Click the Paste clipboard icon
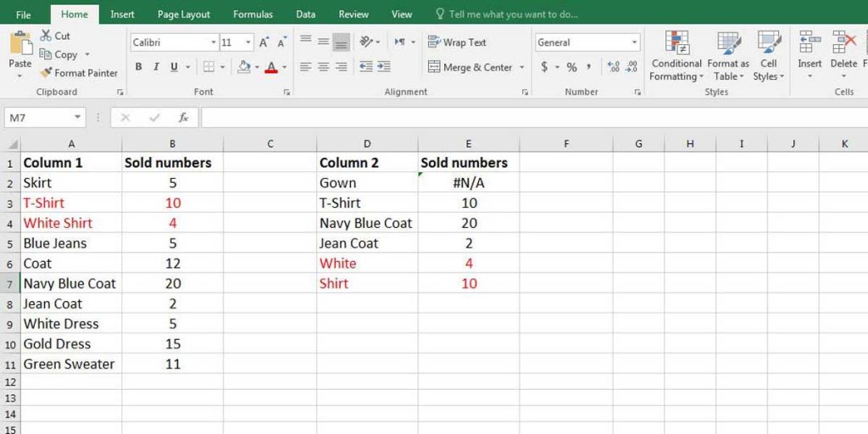The width and height of the screenshot is (868, 434). point(20,44)
